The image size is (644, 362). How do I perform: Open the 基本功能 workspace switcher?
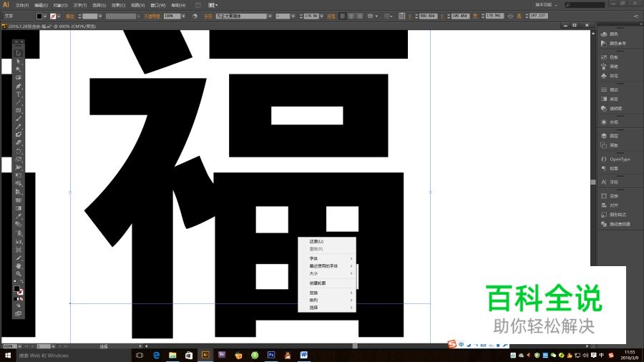point(546,5)
